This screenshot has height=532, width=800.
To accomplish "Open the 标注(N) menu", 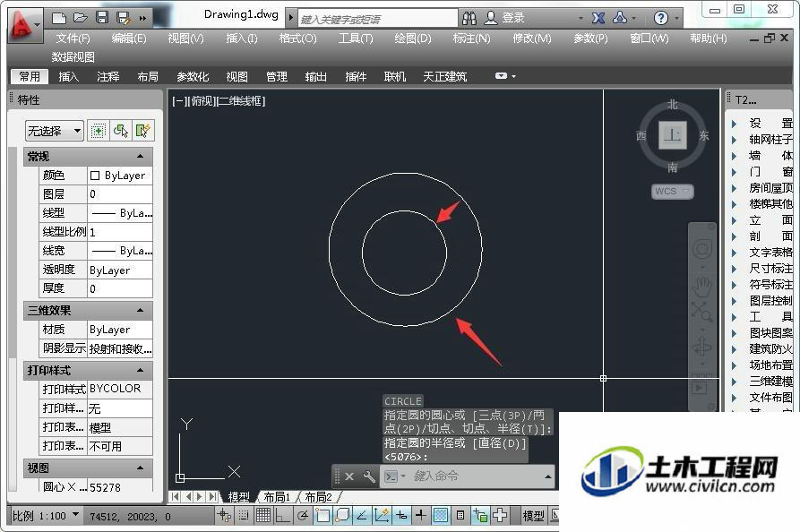I will pyautogui.click(x=471, y=39).
